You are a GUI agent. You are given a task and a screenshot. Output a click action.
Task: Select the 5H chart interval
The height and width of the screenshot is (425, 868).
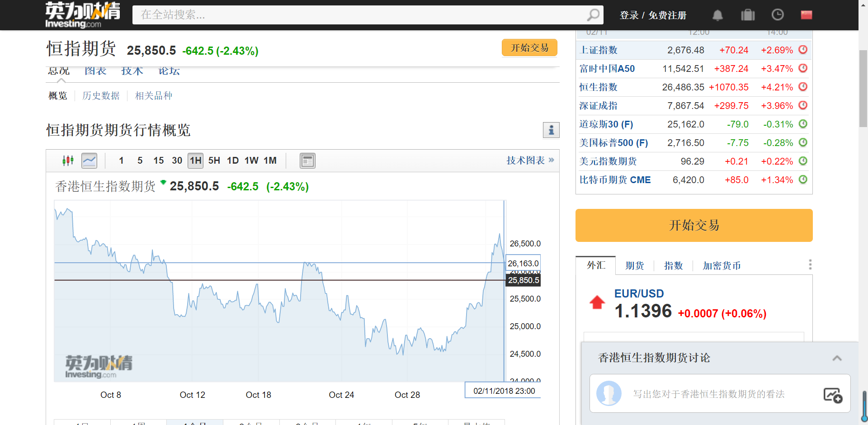(214, 161)
